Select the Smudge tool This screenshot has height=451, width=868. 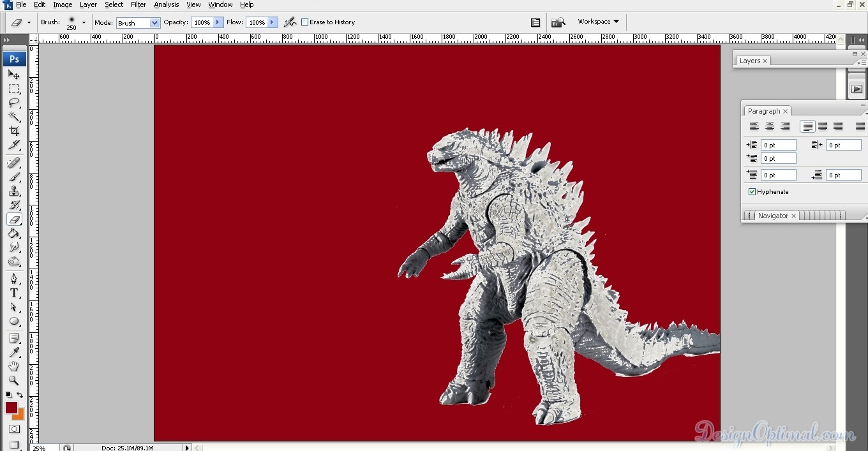pyautogui.click(x=14, y=248)
